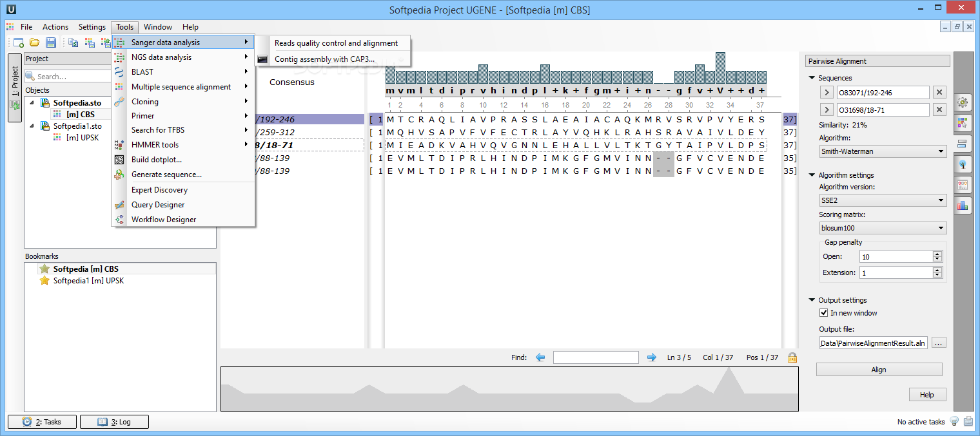Select the Softpedia1 [m] UPSK bookmark
The width and height of the screenshot is (980, 436).
88,281
